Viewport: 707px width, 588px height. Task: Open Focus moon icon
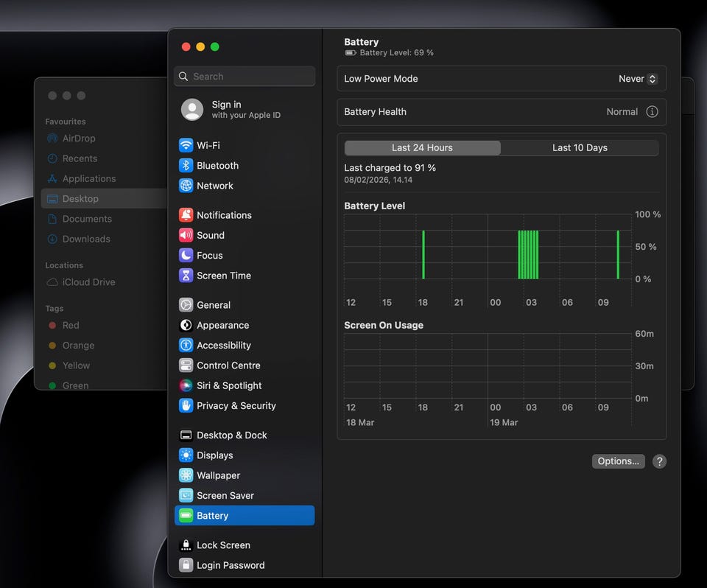(x=186, y=256)
